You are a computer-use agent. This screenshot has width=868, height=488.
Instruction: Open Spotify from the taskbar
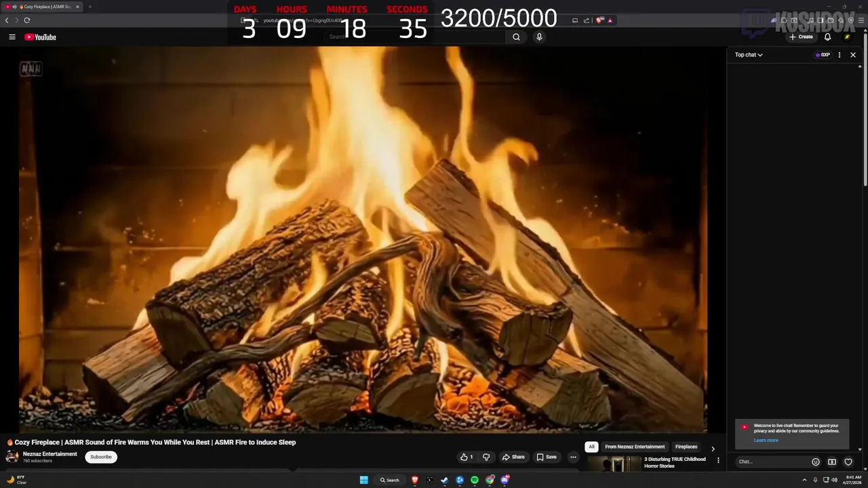pos(475,480)
